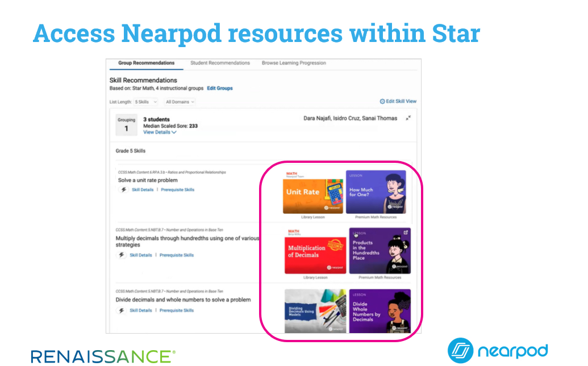The width and height of the screenshot is (588, 366).
Task: Open the How Much for One? lesson thumbnail
Action: [376, 192]
